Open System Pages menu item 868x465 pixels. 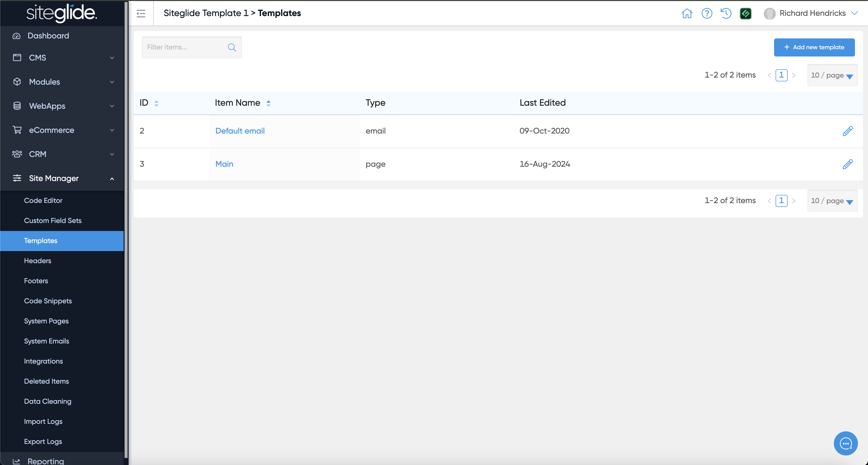click(46, 321)
